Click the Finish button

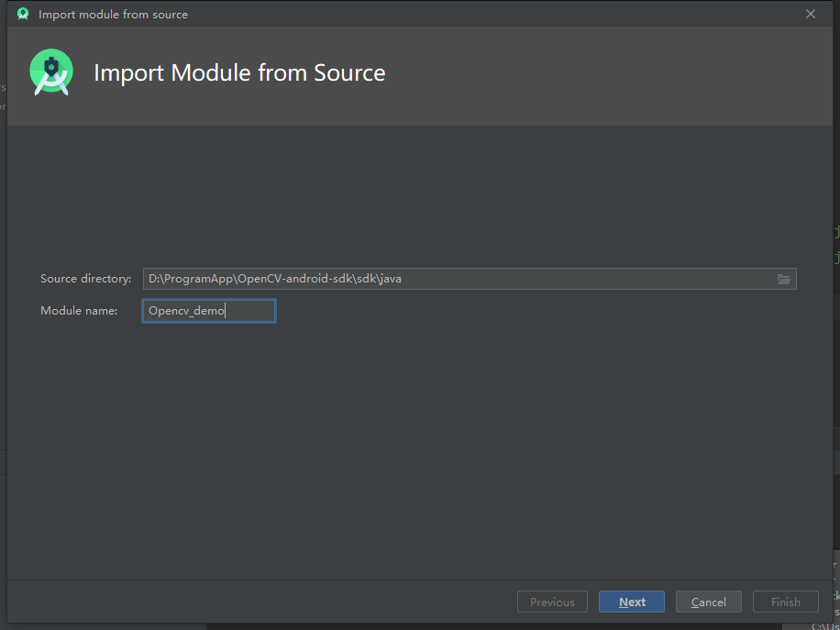[x=786, y=602]
